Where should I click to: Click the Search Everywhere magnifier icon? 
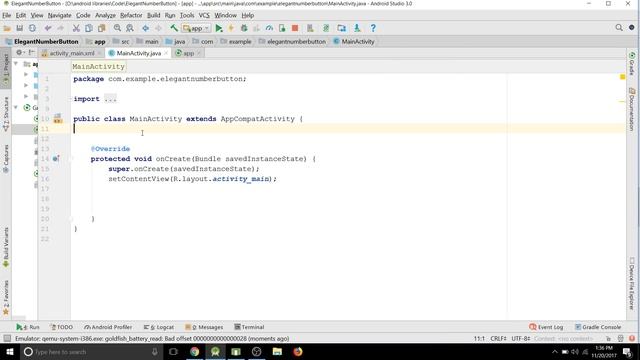[619, 28]
